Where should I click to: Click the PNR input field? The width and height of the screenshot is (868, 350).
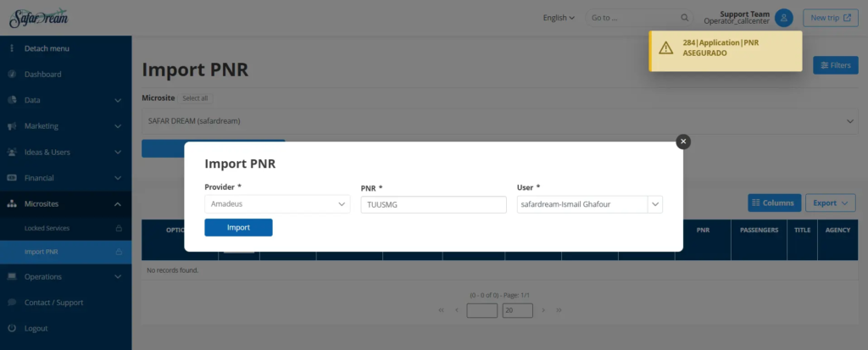tap(433, 204)
